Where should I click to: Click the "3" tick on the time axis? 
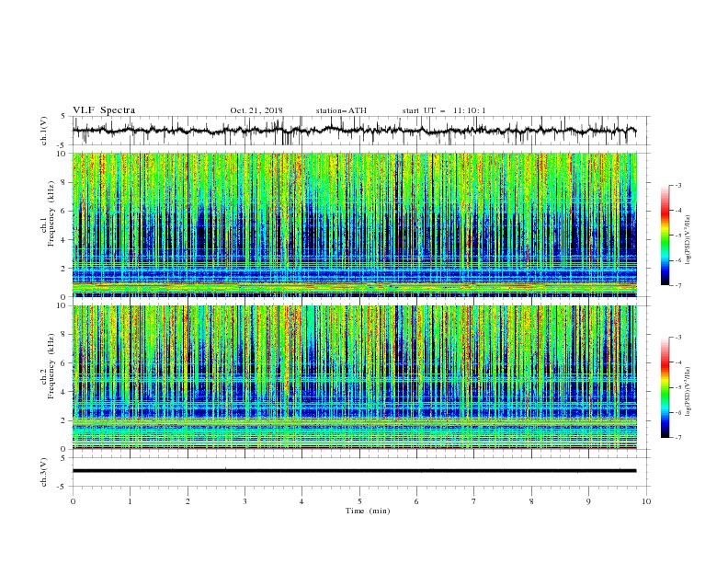(x=245, y=501)
